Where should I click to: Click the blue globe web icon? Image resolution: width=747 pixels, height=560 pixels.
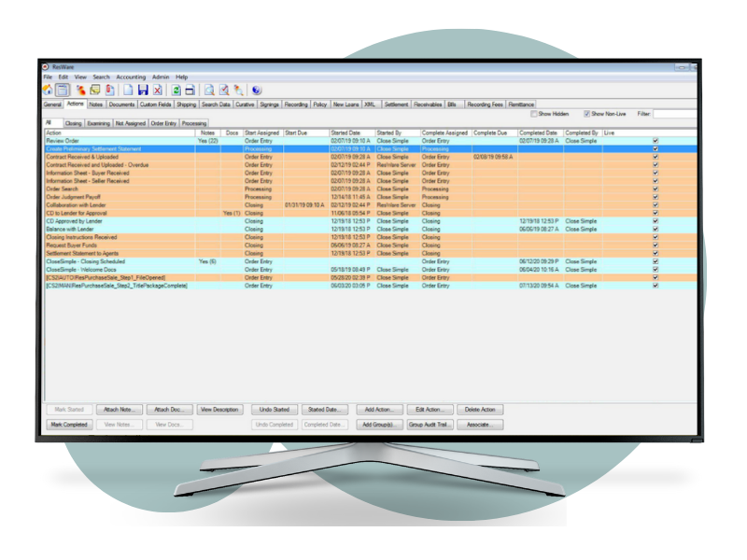(254, 88)
